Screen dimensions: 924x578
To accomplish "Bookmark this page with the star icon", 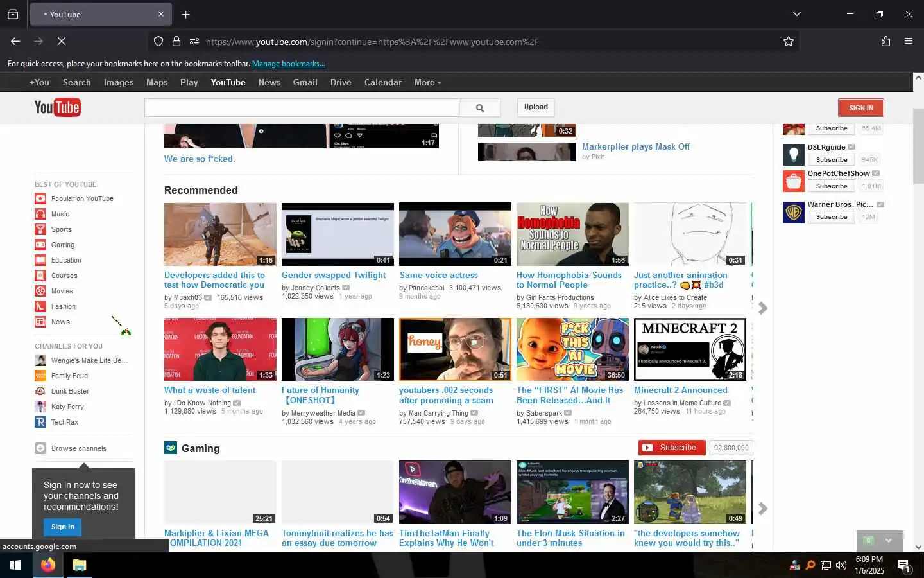I will click(789, 41).
